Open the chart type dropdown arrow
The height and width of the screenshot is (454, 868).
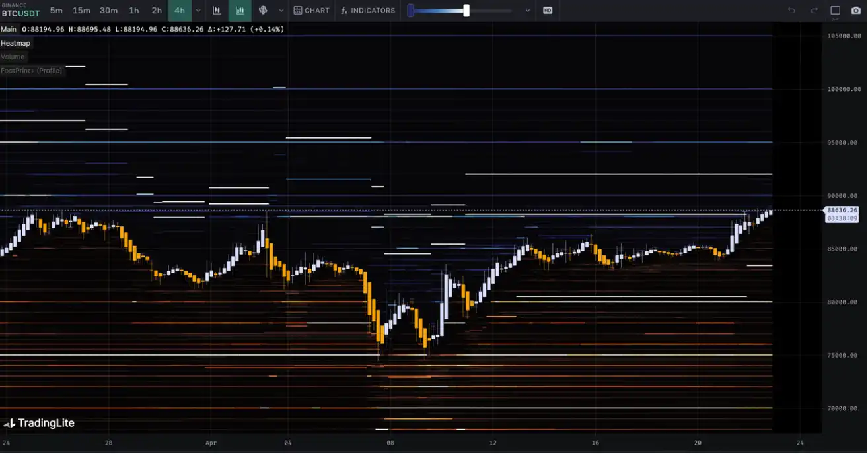pos(281,11)
